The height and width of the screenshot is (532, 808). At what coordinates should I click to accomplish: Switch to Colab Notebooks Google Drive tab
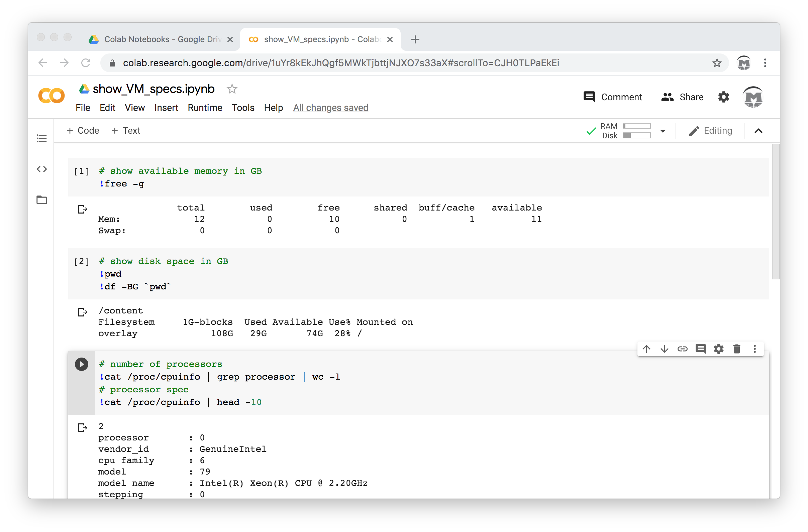[160, 39]
